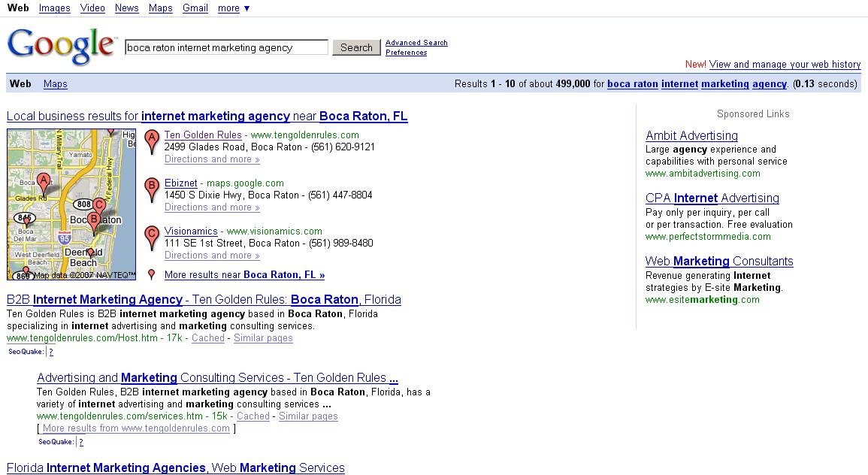Click the Search button

click(x=356, y=47)
